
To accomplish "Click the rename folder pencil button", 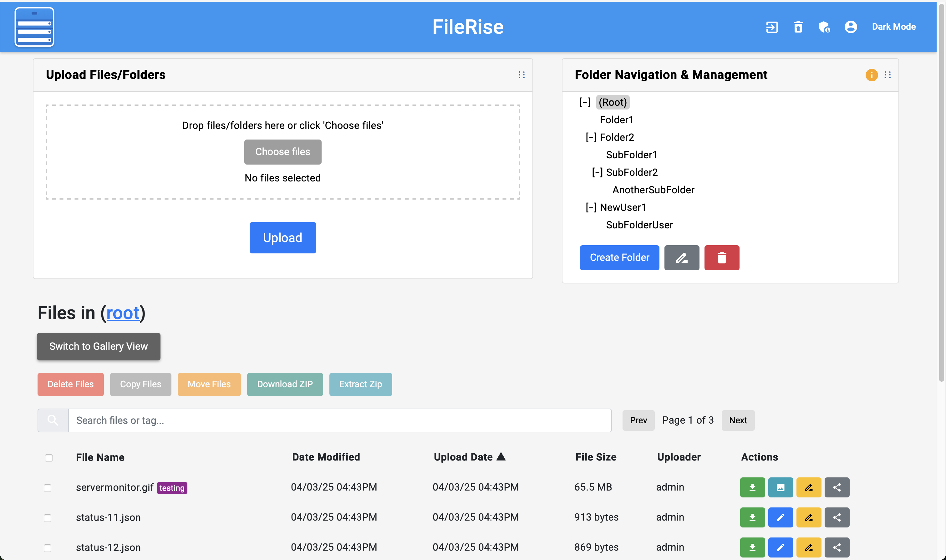I will coord(681,258).
